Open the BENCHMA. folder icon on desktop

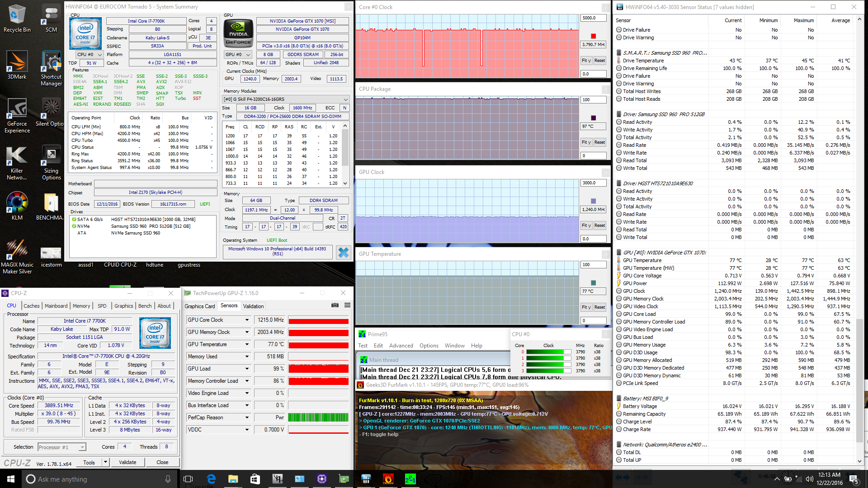click(x=51, y=206)
